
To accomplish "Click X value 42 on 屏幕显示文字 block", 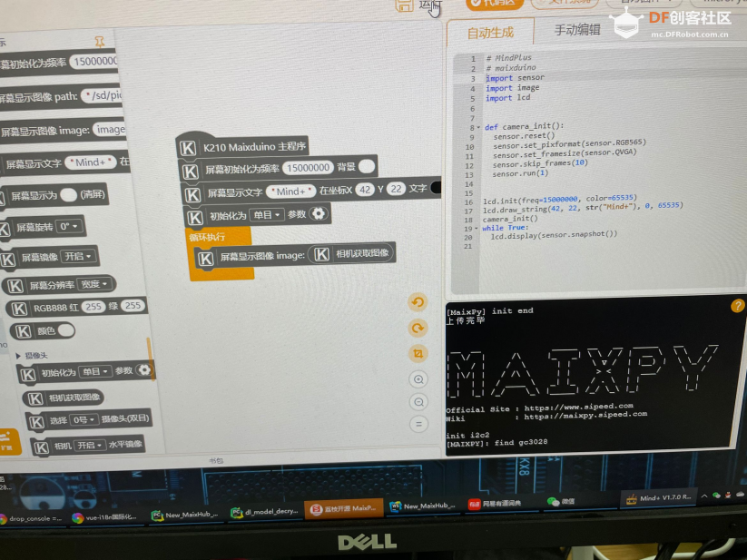I will [x=365, y=190].
